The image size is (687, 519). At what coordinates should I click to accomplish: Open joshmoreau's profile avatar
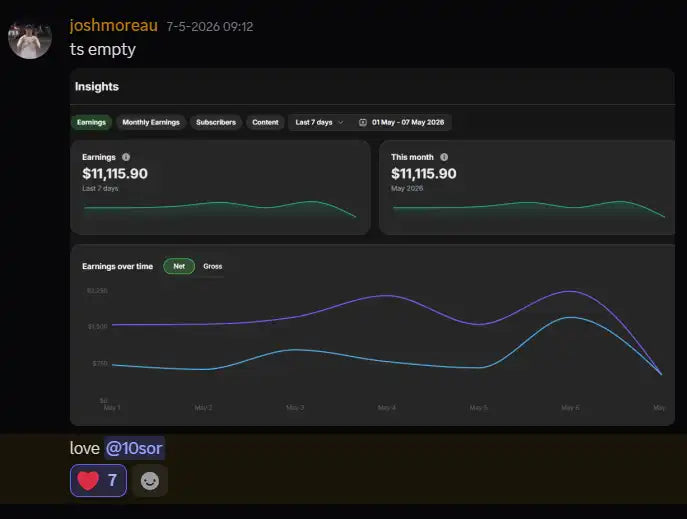pos(30,39)
